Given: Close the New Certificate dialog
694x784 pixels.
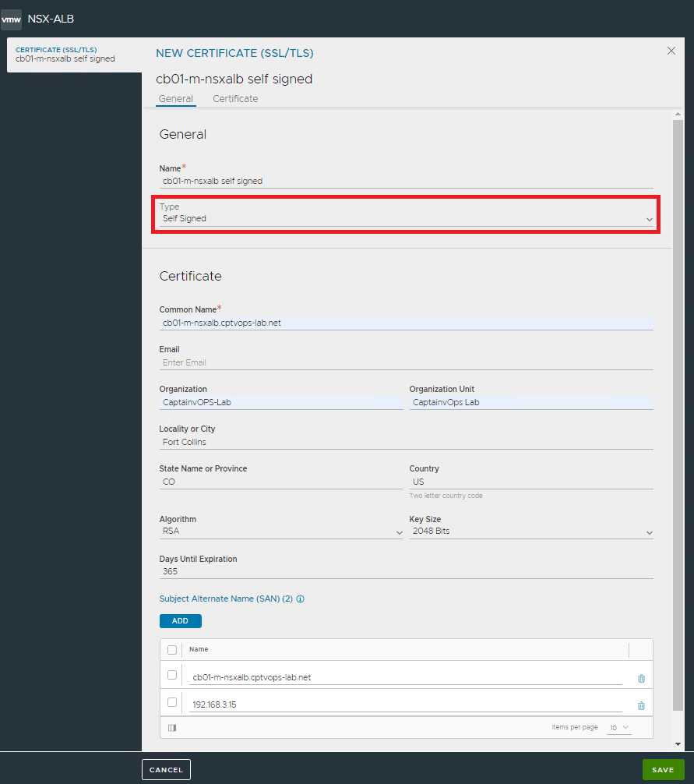Looking at the screenshot, I should click(671, 51).
